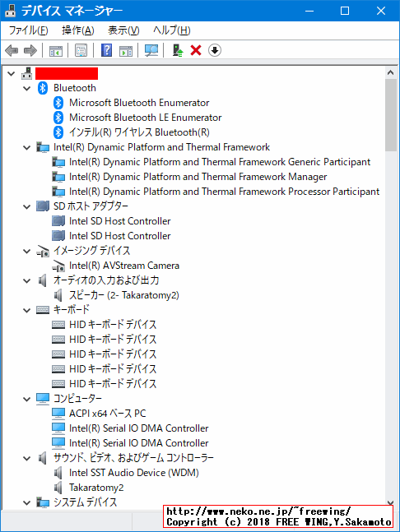
Task: Click the round down-arrow toolbar icon
Action: (x=215, y=50)
